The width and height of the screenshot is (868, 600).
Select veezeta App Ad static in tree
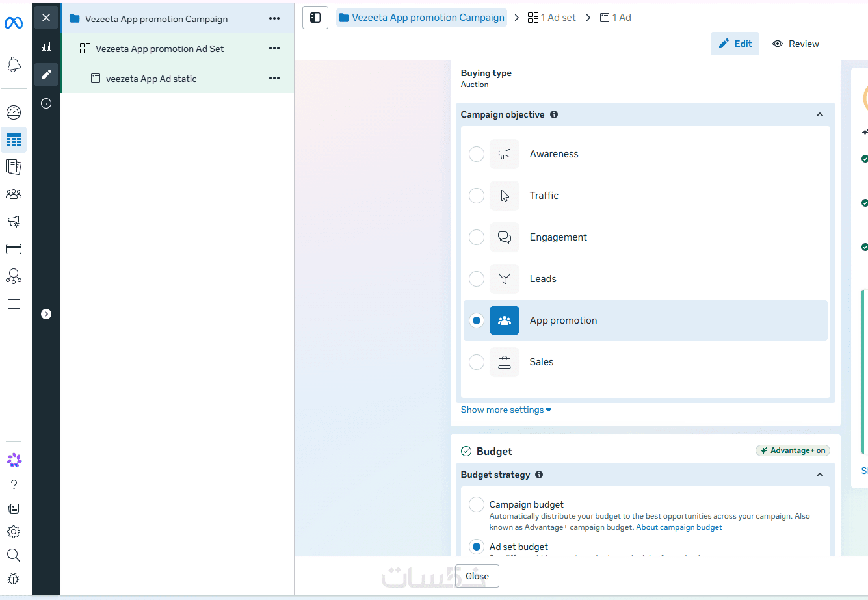pyautogui.click(x=151, y=79)
